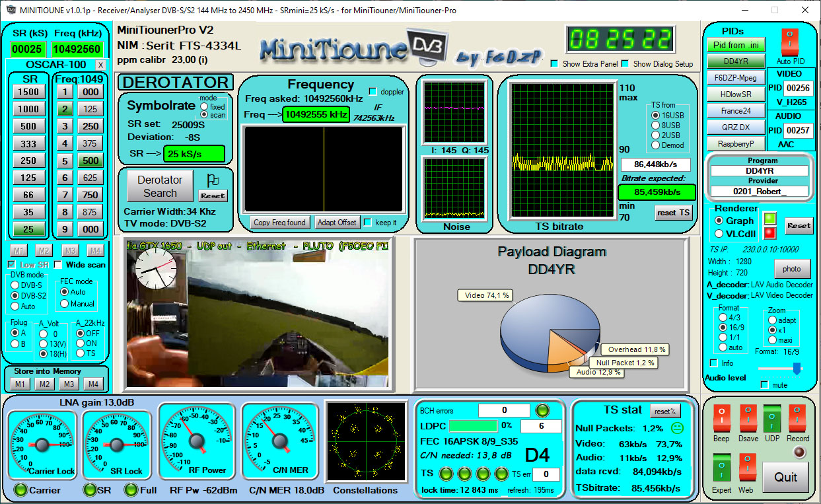The width and height of the screenshot is (821, 504).
Task: Click the red renderer stop indicator
Action: tap(769, 233)
